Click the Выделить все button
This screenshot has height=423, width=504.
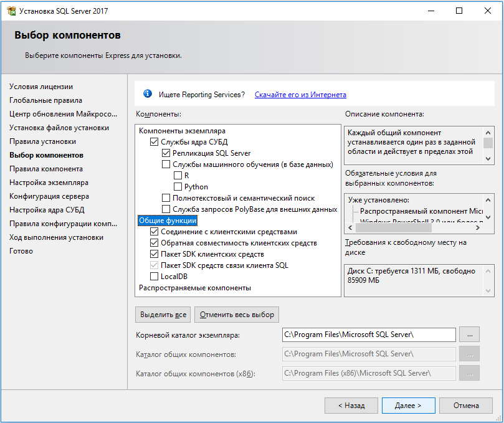163,315
